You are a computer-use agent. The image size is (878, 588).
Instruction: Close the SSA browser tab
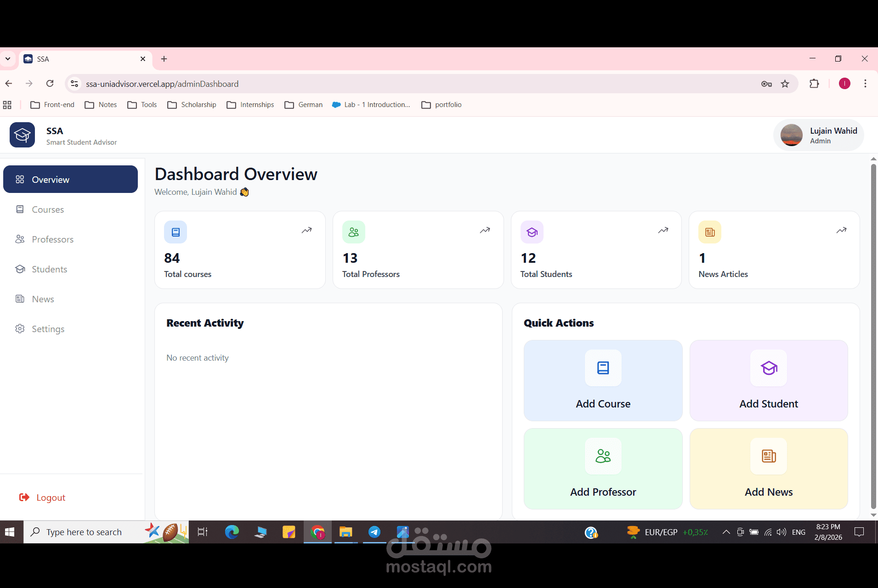(x=143, y=59)
